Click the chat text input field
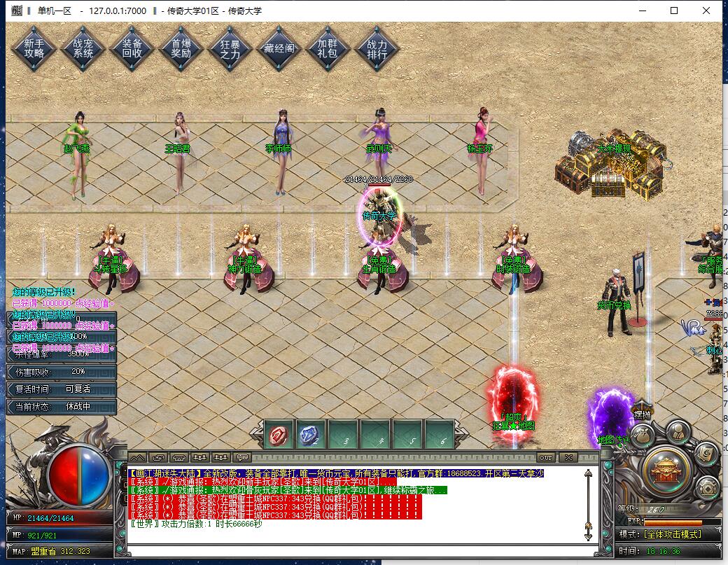This screenshot has width=728, height=565. click(362, 552)
